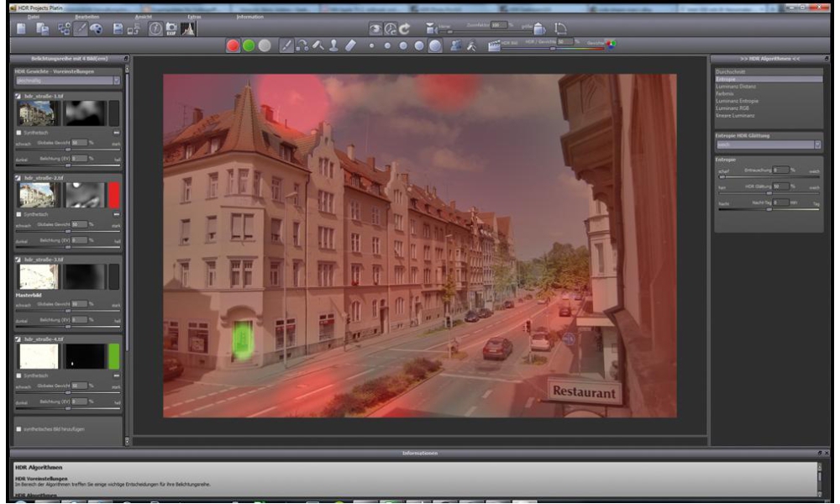The width and height of the screenshot is (840, 504).
Task: Click the clapperboard HDR Bild icon
Action: (495, 44)
